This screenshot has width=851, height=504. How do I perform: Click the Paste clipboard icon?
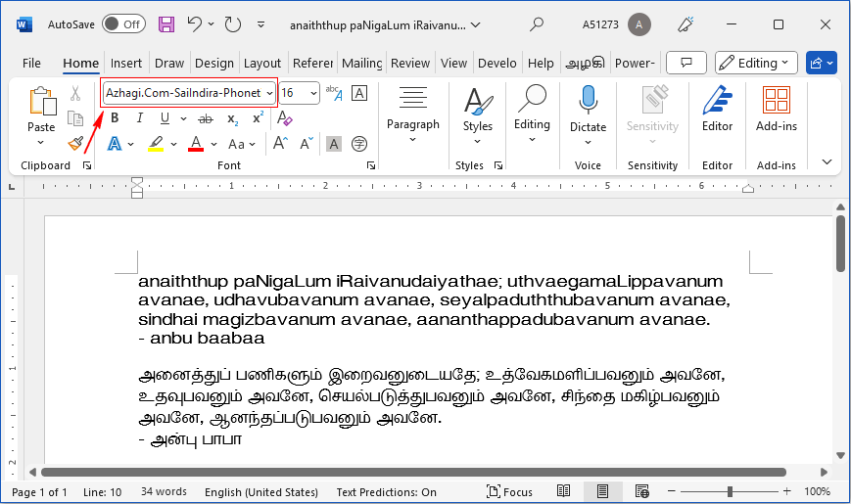(x=42, y=102)
